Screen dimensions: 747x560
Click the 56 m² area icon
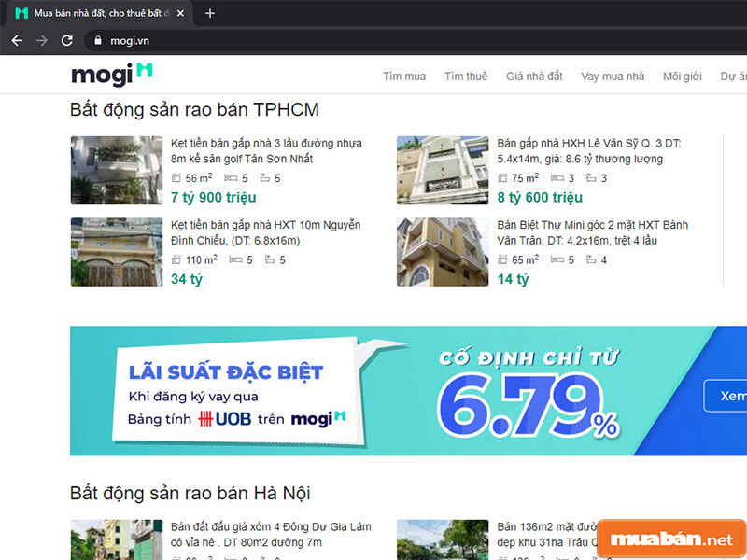pyautogui.click(x=176, y=178)
